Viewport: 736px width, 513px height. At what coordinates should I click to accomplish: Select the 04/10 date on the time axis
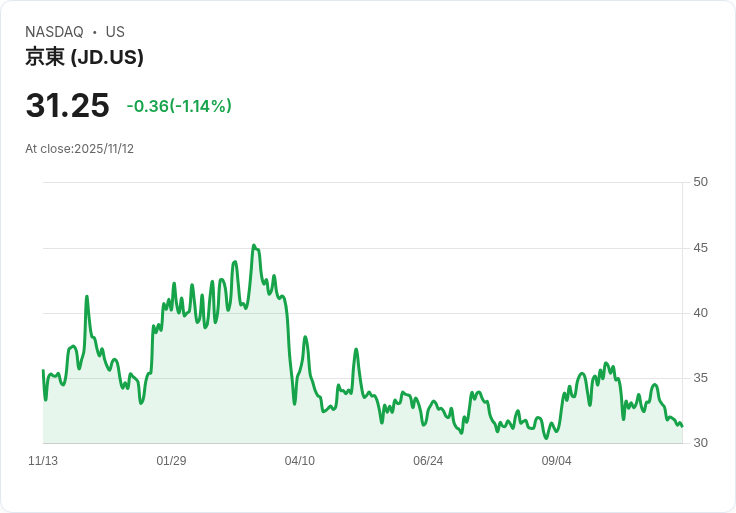pos(300,461)
